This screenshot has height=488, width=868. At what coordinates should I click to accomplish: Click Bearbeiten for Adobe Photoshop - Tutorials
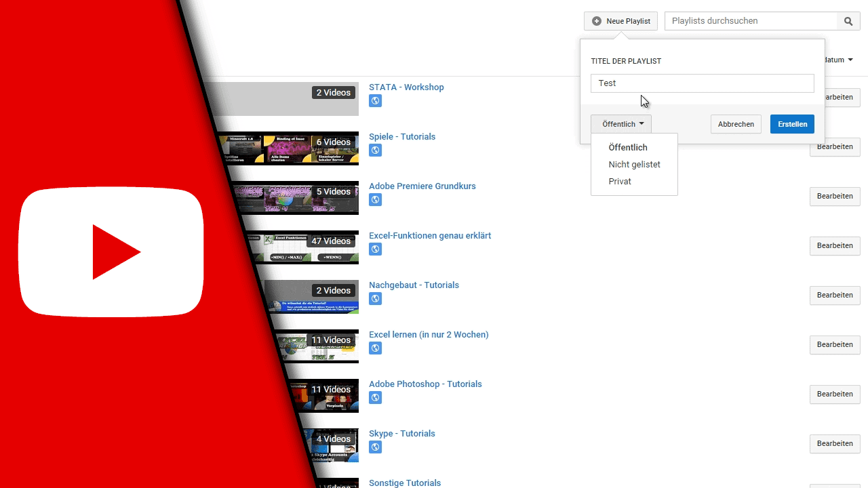[835, 394]
